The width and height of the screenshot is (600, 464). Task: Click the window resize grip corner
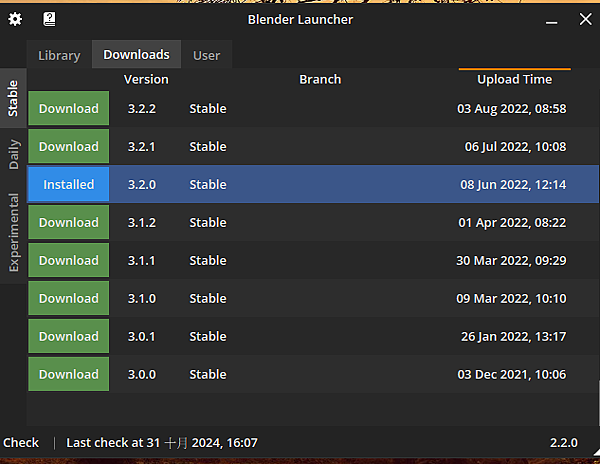pos(596,453)
